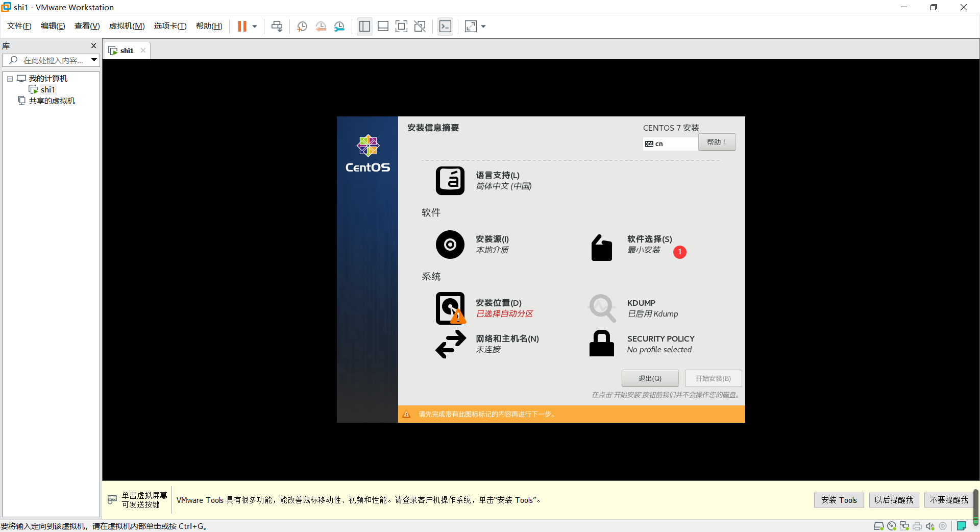Click the 不要提醒我 button
This screenshot has height=532, width=980.
949,500
